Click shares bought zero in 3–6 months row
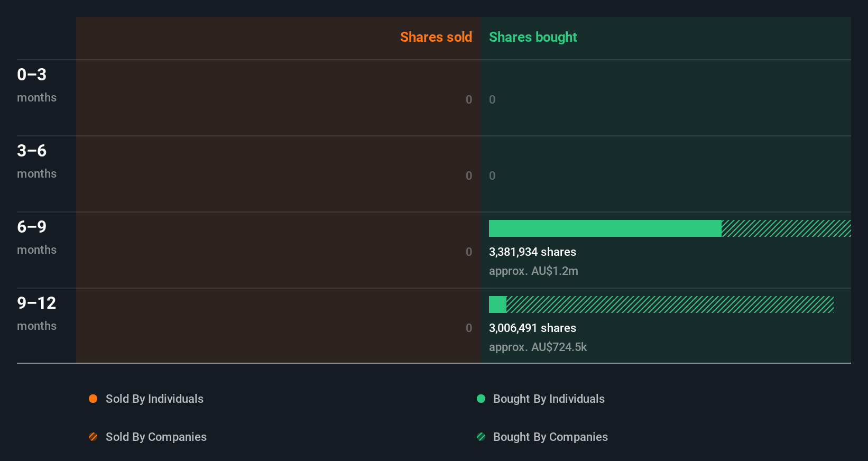The image size is (868, 461). coord(492,176)
